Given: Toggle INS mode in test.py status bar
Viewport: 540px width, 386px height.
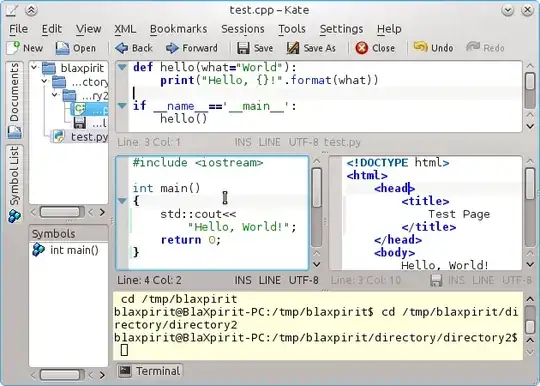Looking at the screenshot, I should [x=243, y=142].
